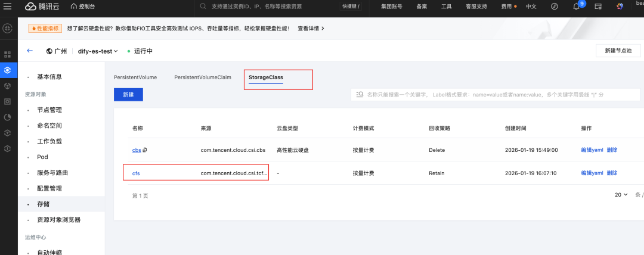Open 查看详情 in the banner

point(311,29)
